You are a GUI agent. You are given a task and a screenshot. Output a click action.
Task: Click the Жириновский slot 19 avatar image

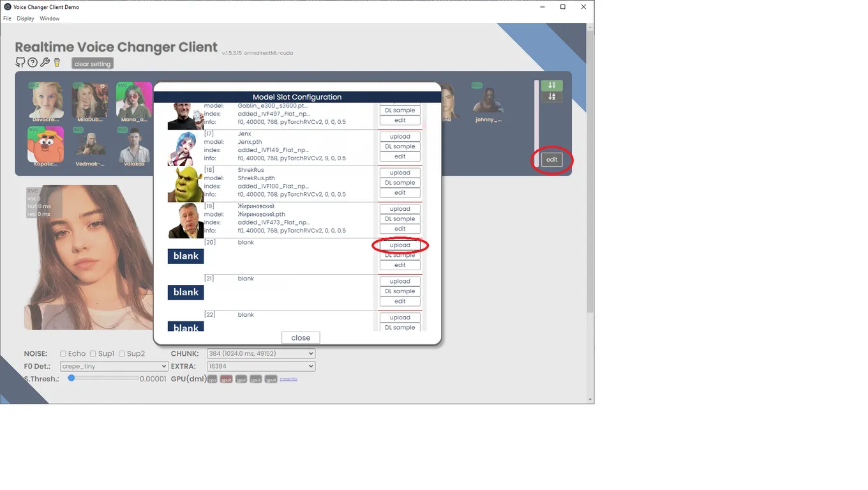click(185, 221)
